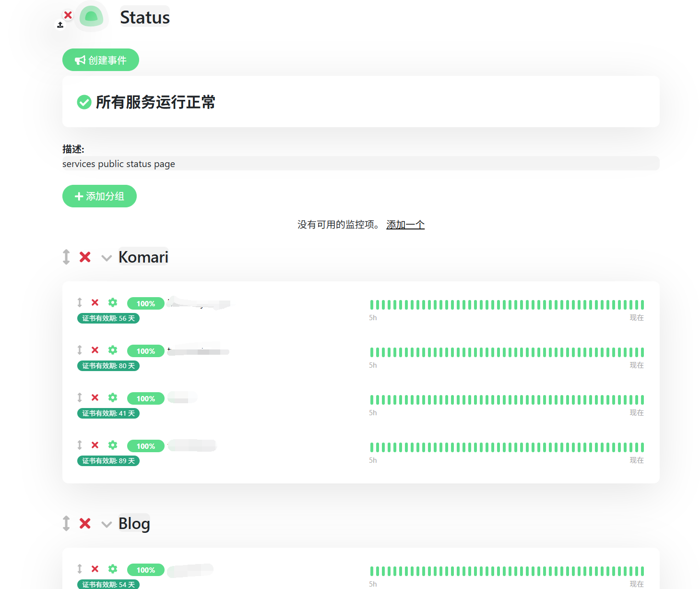Edit the Komari group name
This screenshot has width=700, height=589.
click(x=143, y=257)
